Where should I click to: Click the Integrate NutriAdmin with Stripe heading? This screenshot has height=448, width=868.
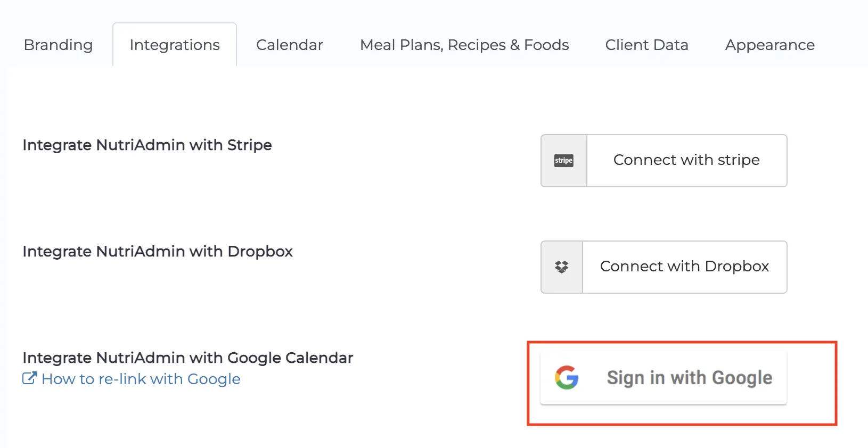[x=148, y=145]
